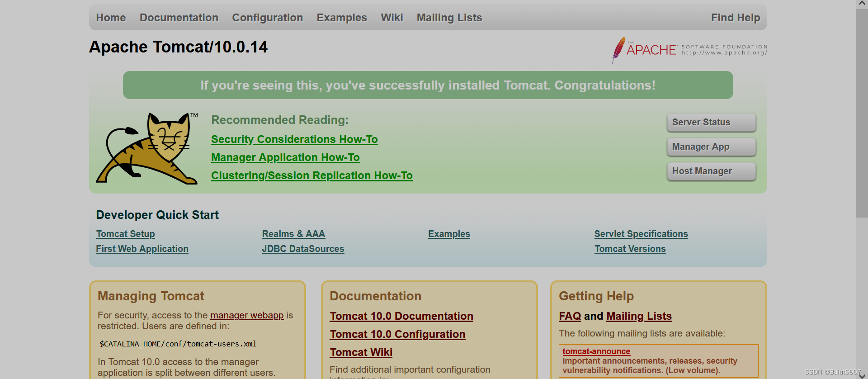Viewport: 868px width, 379px height.
Task: Open Mailing Lists link in Getting Help
Action: 639,316
